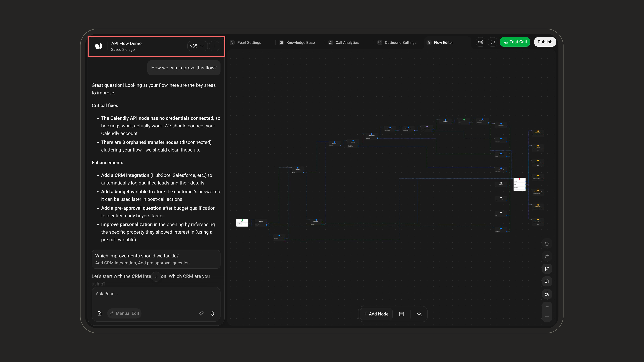Click the 'API Flow Demo' title

coord(126,43)
